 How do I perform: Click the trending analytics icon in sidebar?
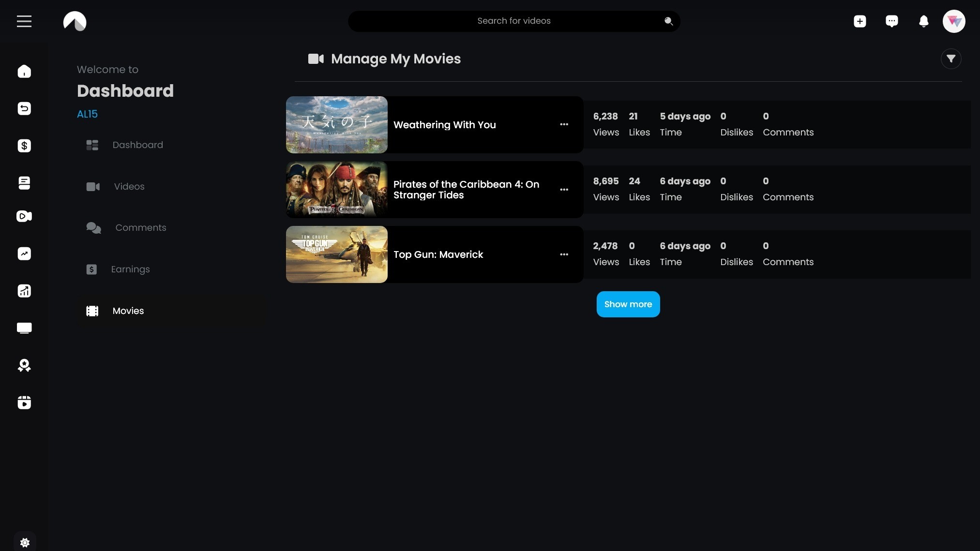coord(24,253)
